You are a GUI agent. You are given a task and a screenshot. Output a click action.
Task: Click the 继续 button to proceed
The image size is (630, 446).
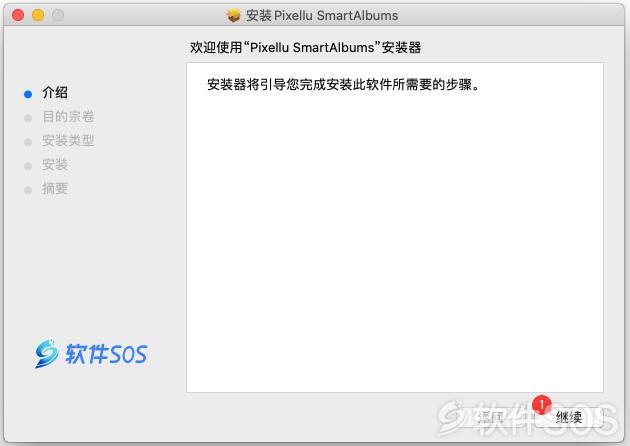pyautogui.click(x=569, y=417)
